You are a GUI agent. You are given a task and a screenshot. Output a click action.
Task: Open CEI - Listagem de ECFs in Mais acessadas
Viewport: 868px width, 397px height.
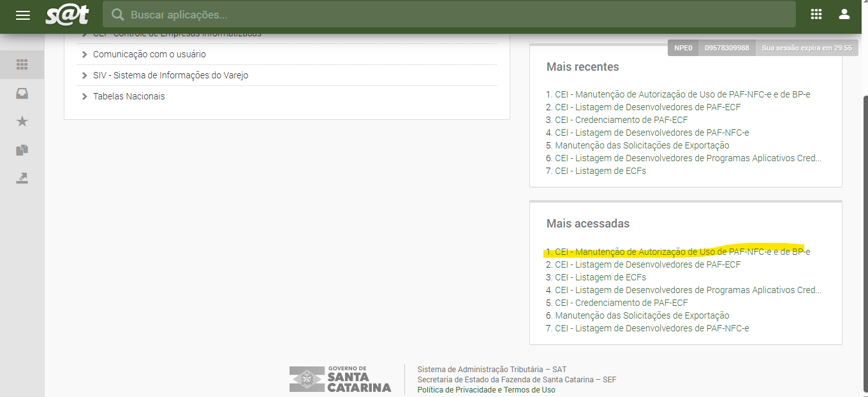600,277
